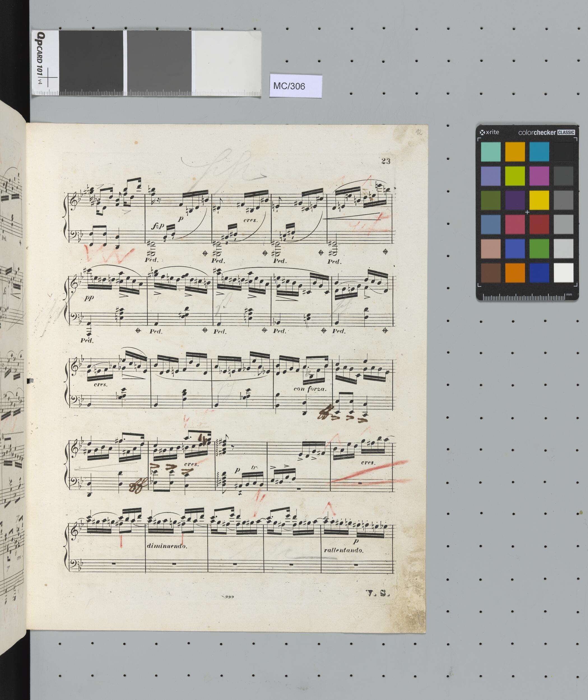Click the "V. S." marking at the bottom-right of the page

pyautogui.click(x=378, y=593)
